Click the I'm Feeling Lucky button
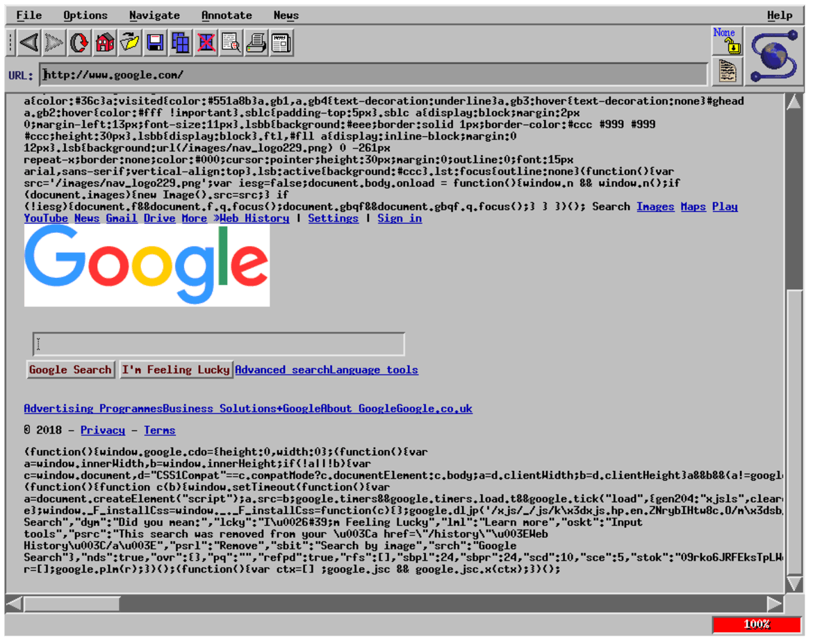 [176, 370]
